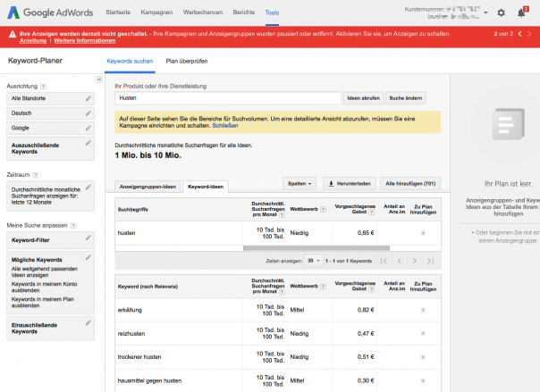Add trockener husten to plan arrow
This screenshot has height=392, width=540.
pyautogui.click(x=423, y=357)
